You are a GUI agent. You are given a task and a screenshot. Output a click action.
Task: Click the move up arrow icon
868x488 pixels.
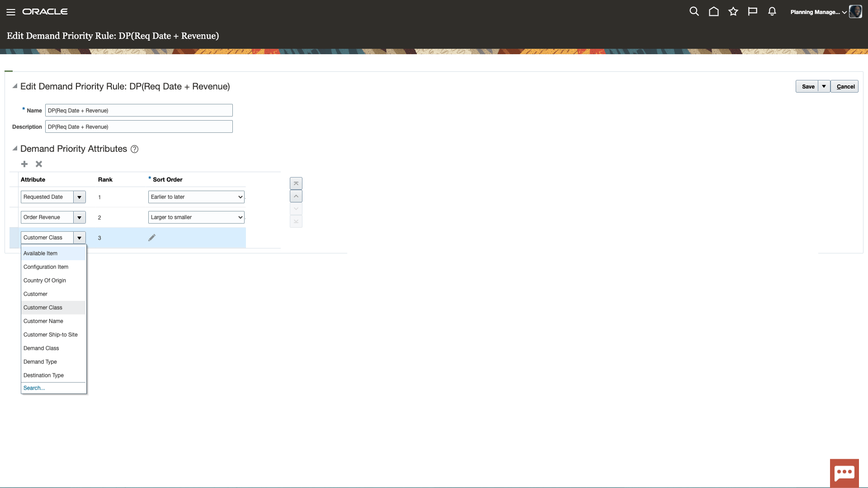click(x=296, y=196)
